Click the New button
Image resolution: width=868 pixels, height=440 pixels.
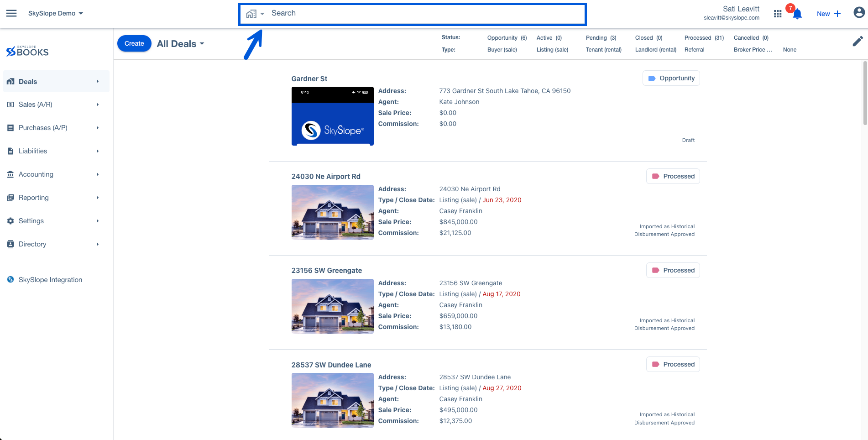tap(828, 14)
